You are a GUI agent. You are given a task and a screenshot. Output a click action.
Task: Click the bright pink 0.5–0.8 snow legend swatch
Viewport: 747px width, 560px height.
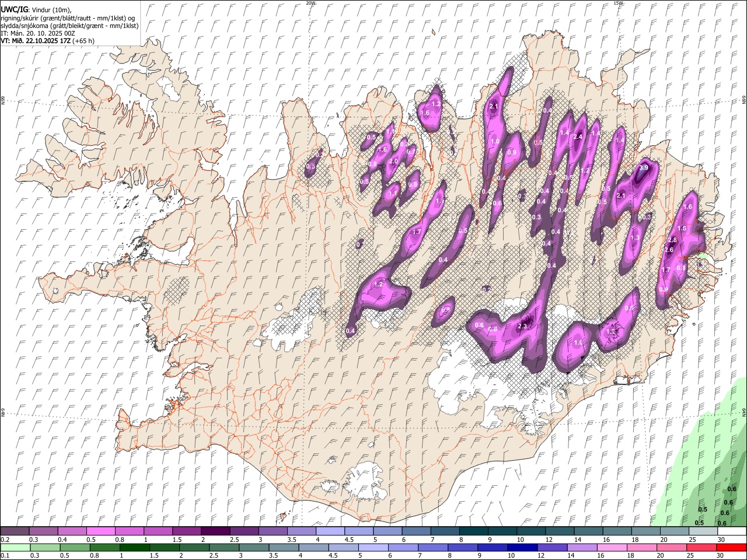[x=100, y=531]
